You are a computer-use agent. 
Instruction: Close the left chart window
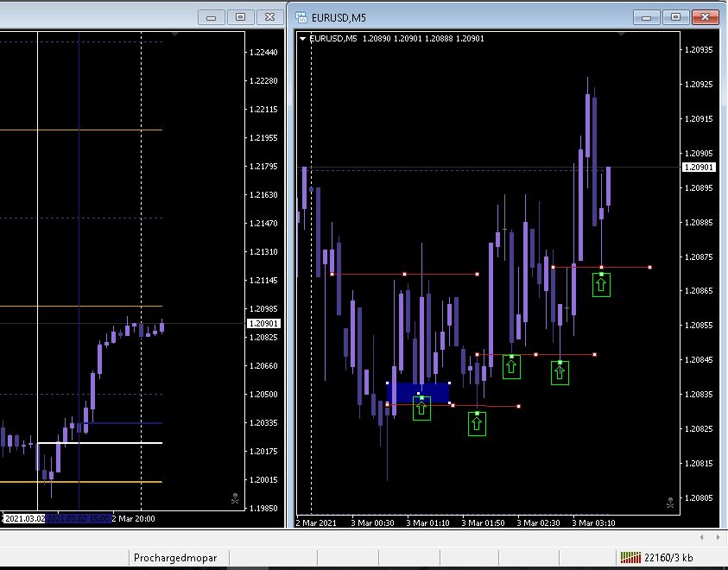pyautogui.click(x=269, y=17)
